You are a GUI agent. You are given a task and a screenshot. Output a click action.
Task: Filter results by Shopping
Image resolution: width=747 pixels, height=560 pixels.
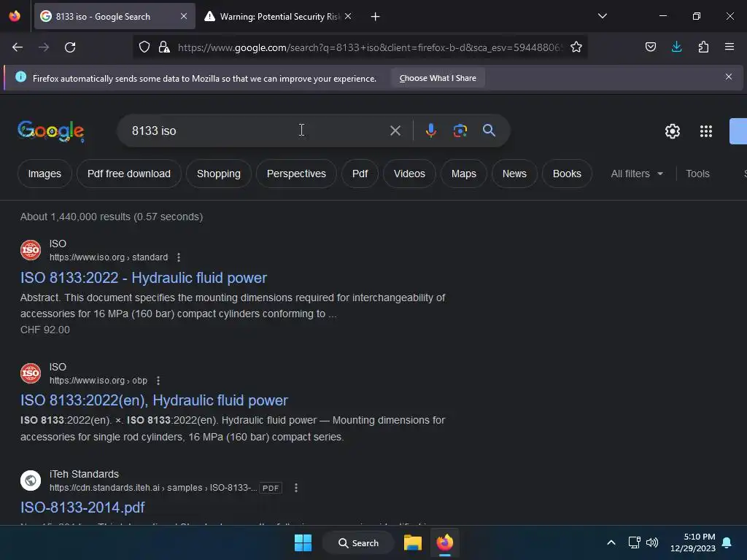point(219,174)
